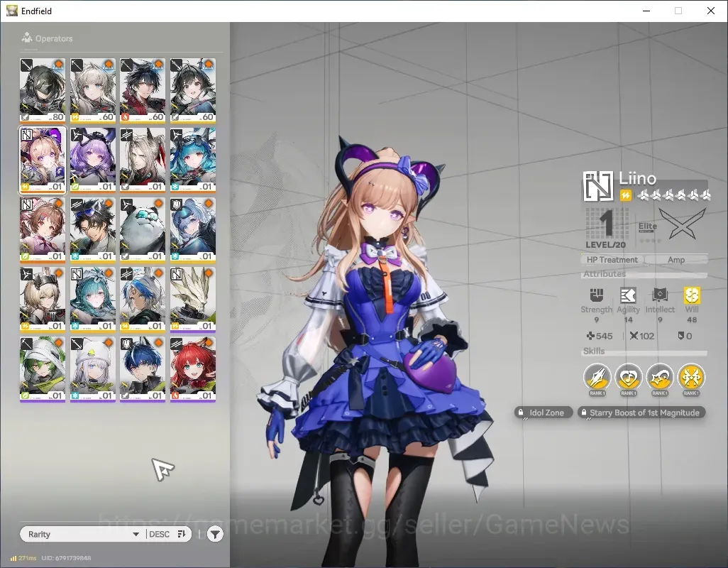Select the highlighted Liino operator card

click(x=43, y=160)
